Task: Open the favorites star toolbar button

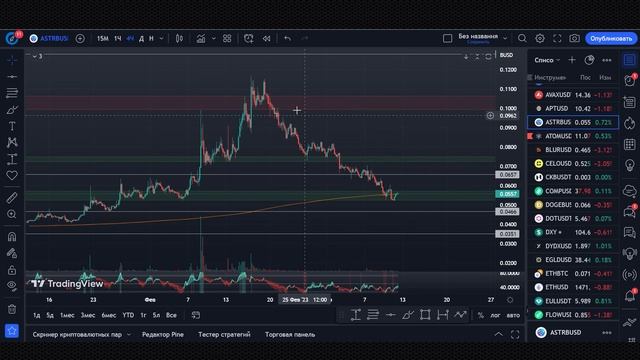Action: click(12, 331)
